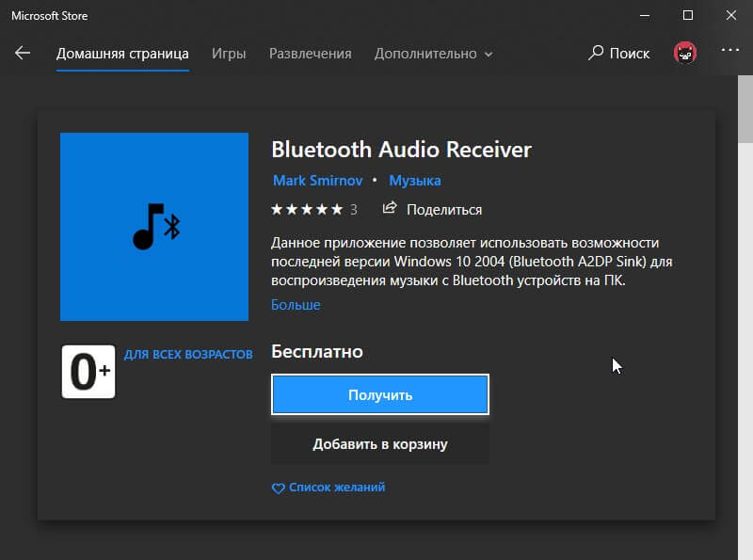Image resolution: width=753 pixels, height=560 pixels.
Task: Open ДЛЯ ВСЕХ ВОЗРАСТОВ rating link
Action: coord(188,355)
